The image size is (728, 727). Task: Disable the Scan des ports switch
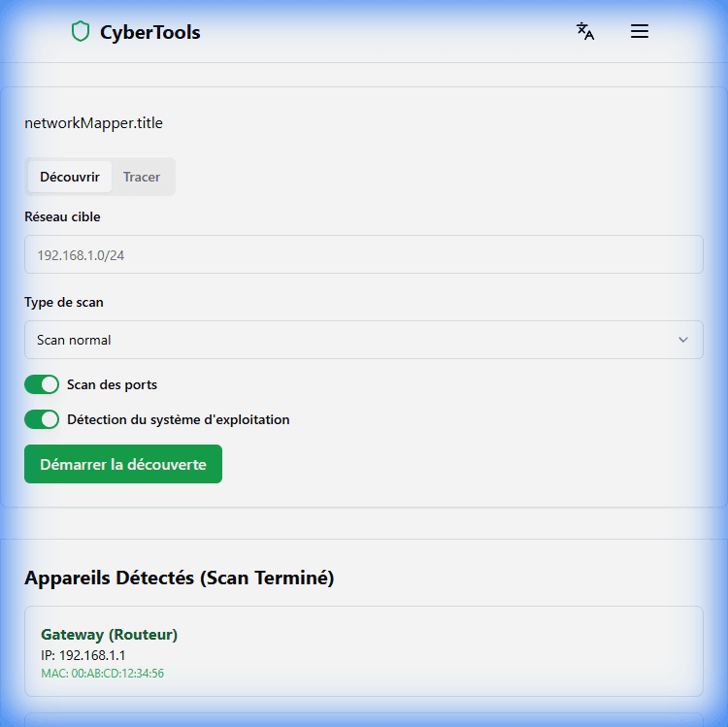pyautogui.click(x=42, y=384)
